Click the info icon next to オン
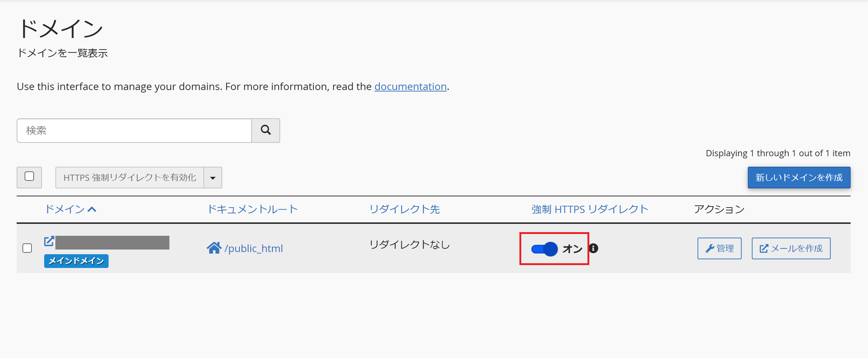This screenshot has height=358, width=868. click(x=594, y=248)
